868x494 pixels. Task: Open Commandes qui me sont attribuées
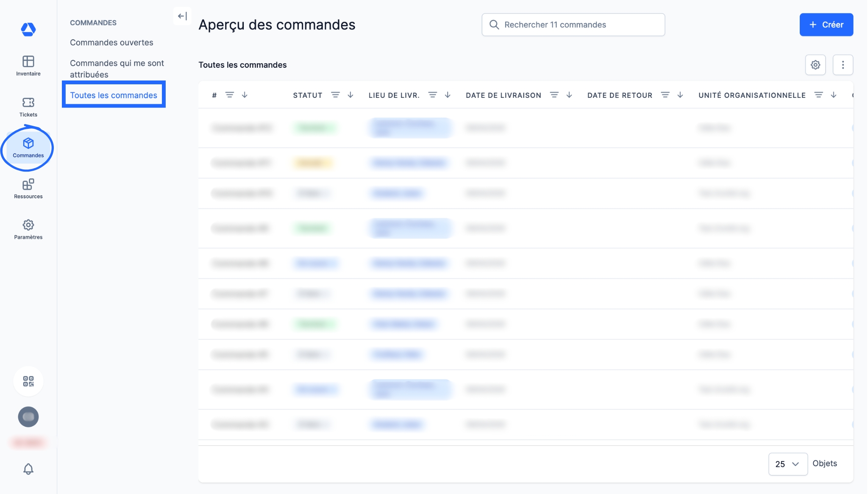117,69
